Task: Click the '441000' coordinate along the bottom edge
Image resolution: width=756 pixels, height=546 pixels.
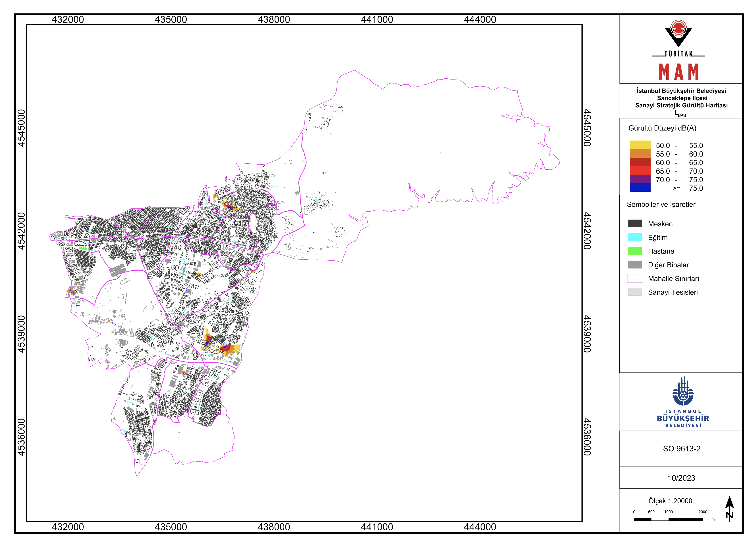Action: [377, 527]
